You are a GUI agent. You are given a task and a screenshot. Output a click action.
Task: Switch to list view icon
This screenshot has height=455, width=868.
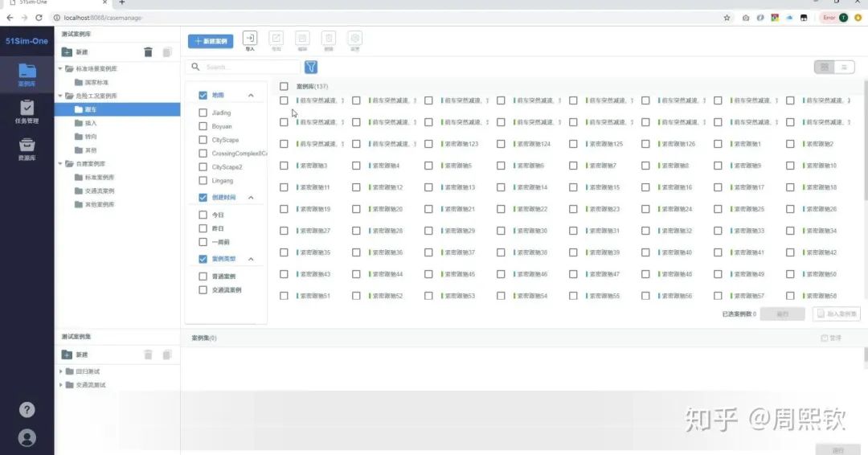pyautogui.click(x=844, y=67)
